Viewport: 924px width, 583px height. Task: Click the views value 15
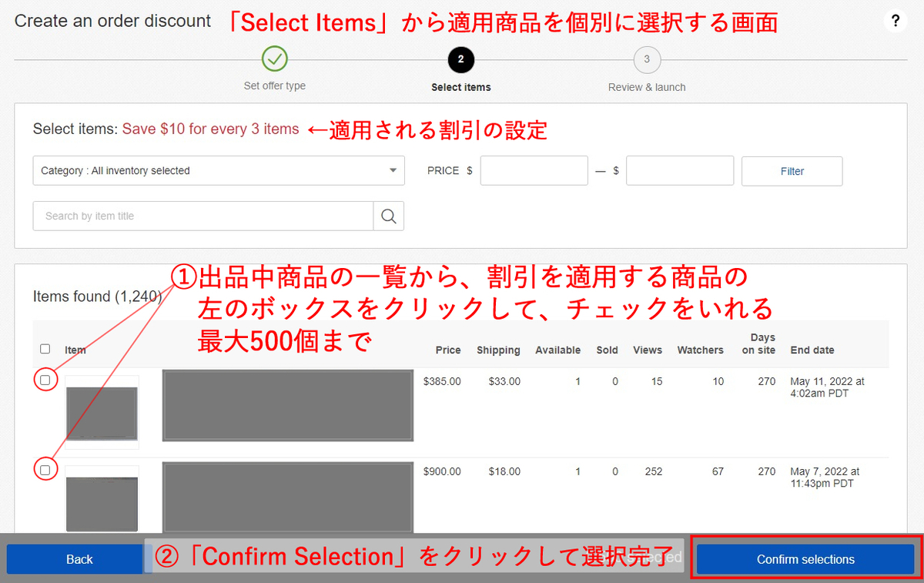click(x=656, y=381)
